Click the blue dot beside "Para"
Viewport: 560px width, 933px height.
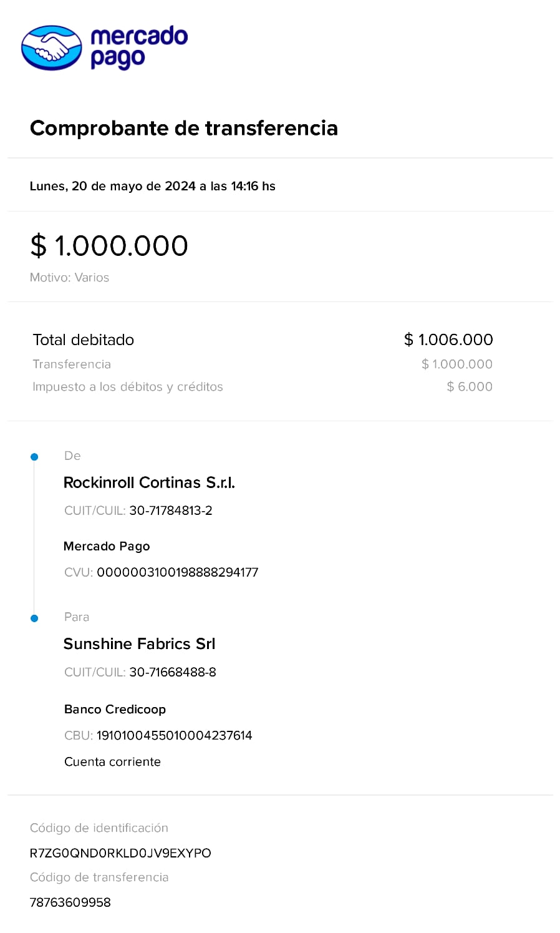(34, 618)
